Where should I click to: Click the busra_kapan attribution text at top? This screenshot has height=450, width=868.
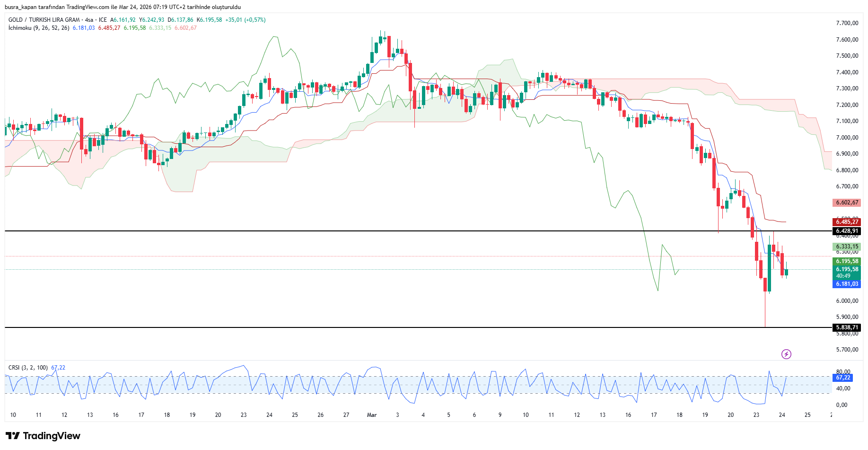(x=123, y=7)
